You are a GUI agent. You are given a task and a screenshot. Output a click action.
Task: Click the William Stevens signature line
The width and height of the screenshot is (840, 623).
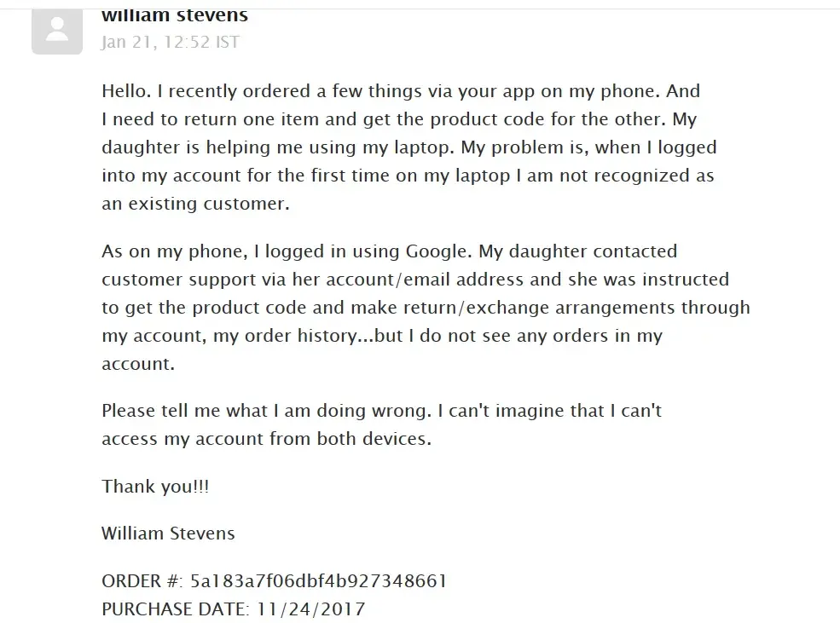click(x=168, y=534)
